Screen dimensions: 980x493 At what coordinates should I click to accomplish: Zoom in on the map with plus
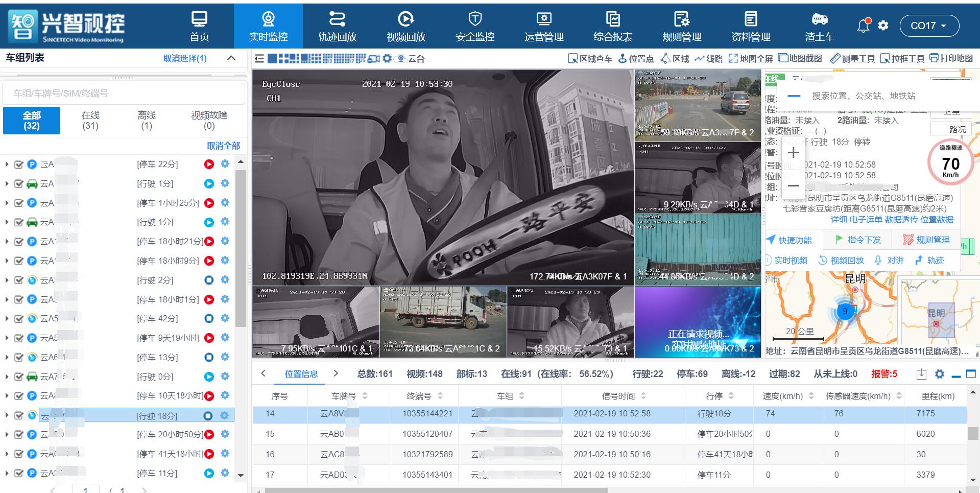[793, 152]
